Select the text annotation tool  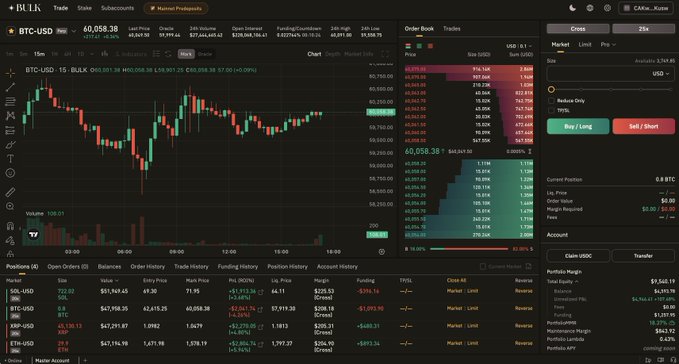(x=10, y=159)
